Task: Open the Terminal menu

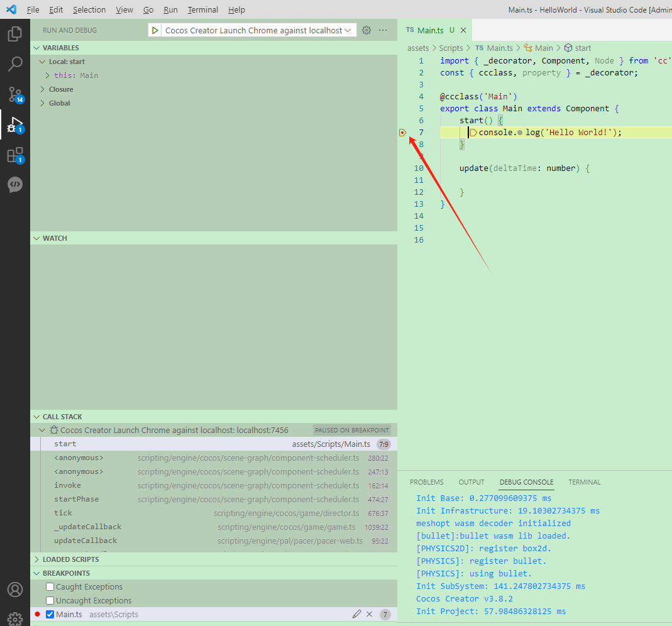Action: [x=202, y=9]
